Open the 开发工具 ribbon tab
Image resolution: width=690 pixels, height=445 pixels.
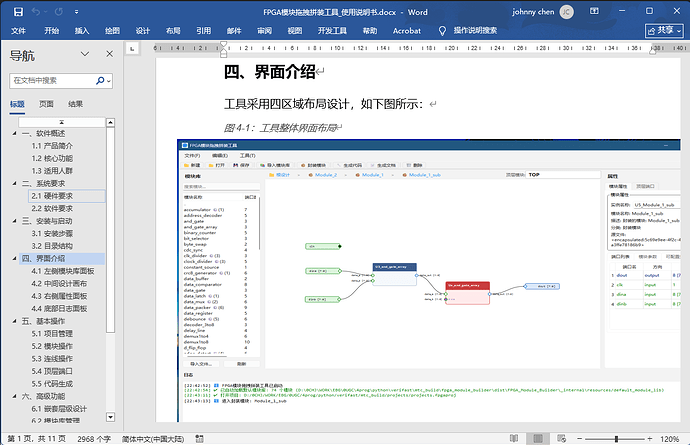[x=332, y=31]
